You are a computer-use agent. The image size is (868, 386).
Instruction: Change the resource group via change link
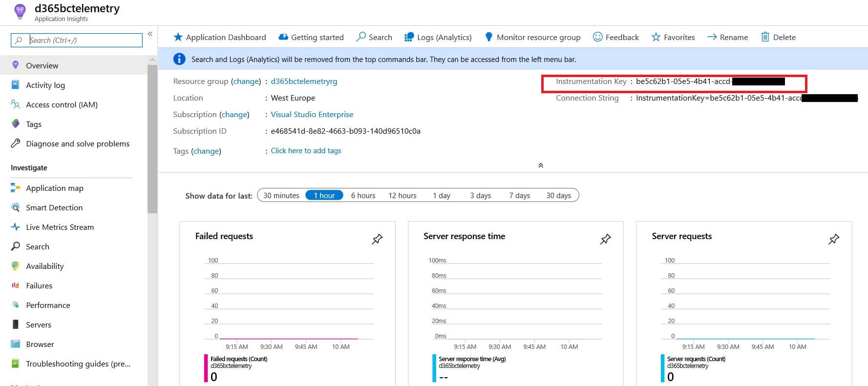click(246, 81)
